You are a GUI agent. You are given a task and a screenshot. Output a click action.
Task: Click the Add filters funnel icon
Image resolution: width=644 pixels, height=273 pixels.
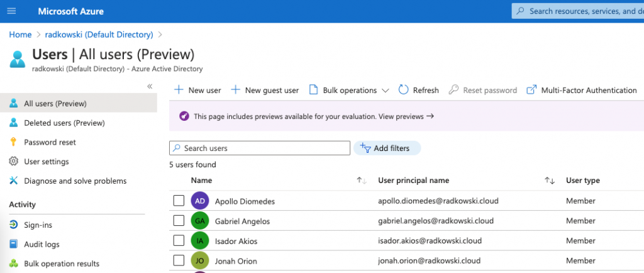tap(365, 148)
